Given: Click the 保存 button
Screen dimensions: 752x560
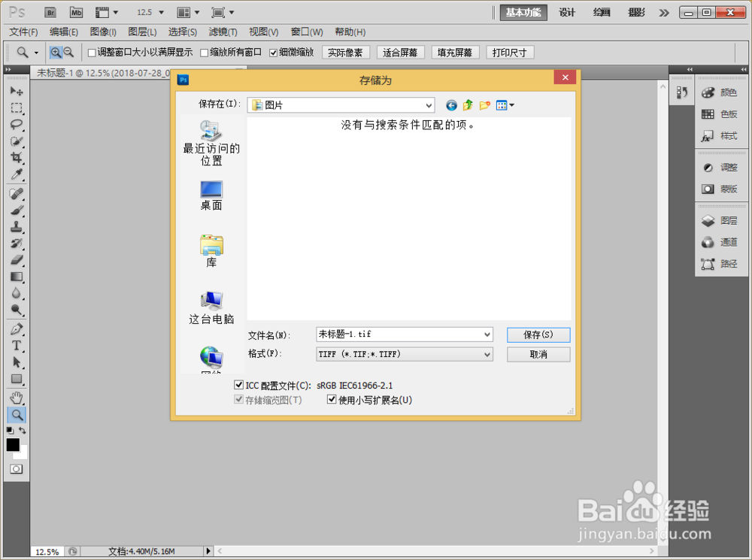Looking at the screenshot, I should [538, 334].
